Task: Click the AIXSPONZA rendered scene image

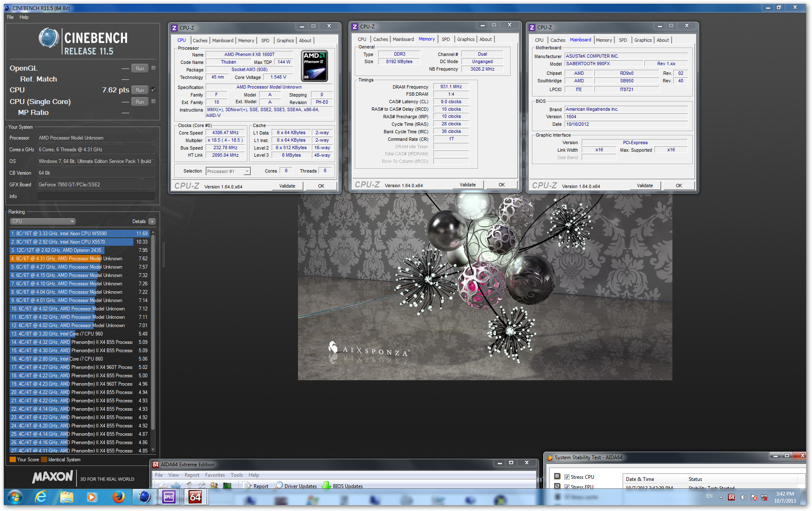Action: pyautogui.click(x=485, y=286)
